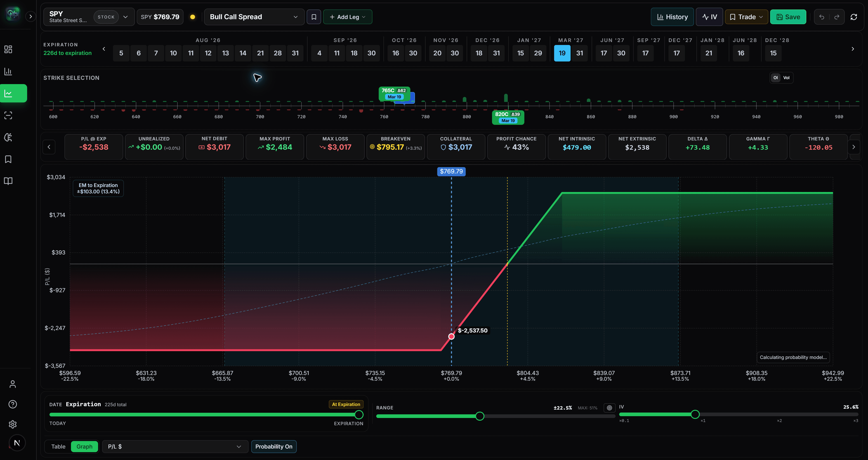Click the redo arrow icon
Screen dimensions: 868x460
tap(837, 17)
